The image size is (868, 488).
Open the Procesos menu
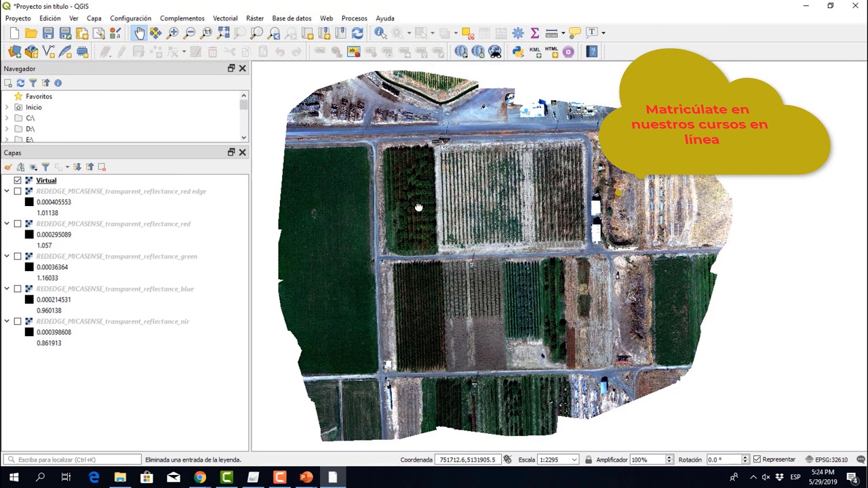point(354,18)
